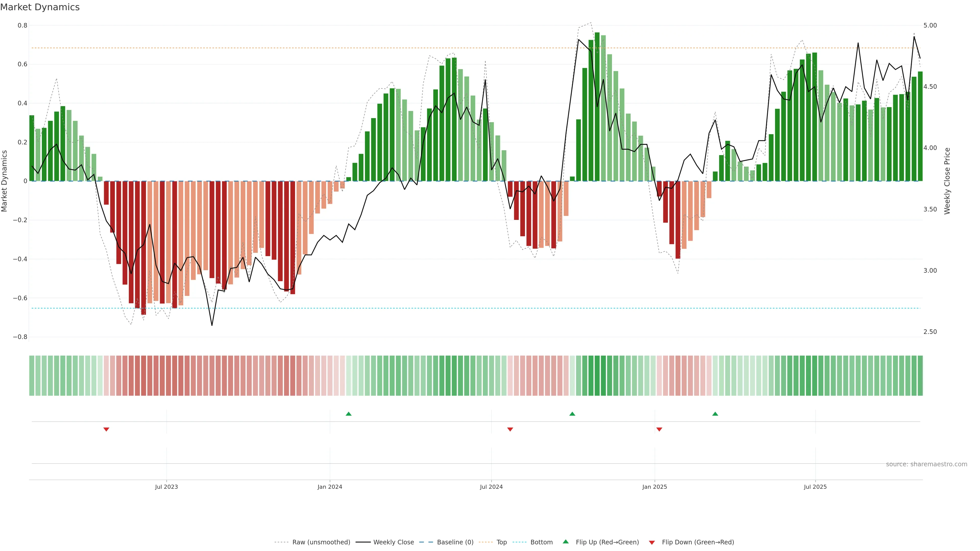980x551 pixels.
Task: Click the Flip Down legend triangle icon
Action: 652,542
